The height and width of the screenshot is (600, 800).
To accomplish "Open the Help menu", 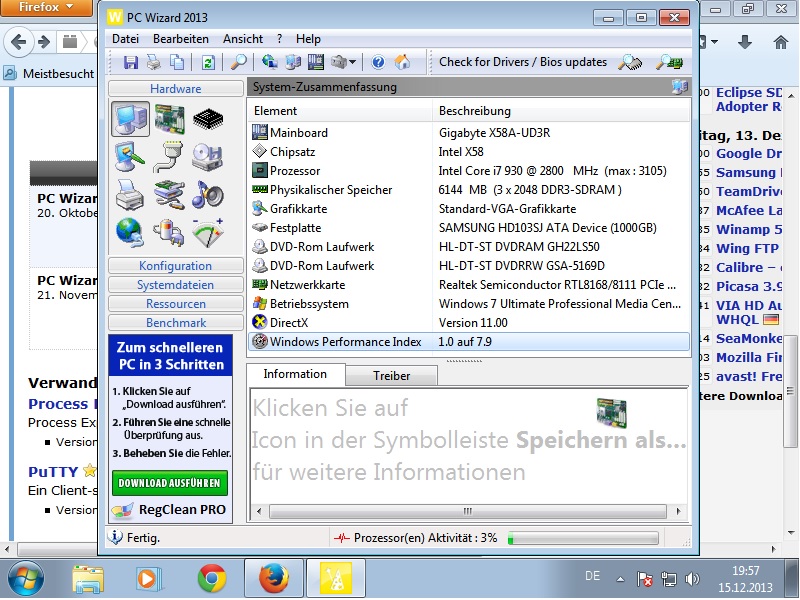I will 308,39.
